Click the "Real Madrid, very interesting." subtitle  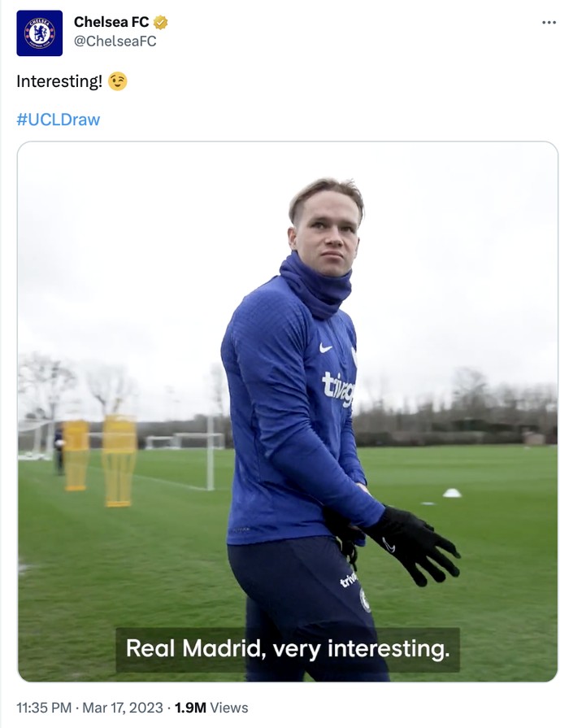click(287, 648)
